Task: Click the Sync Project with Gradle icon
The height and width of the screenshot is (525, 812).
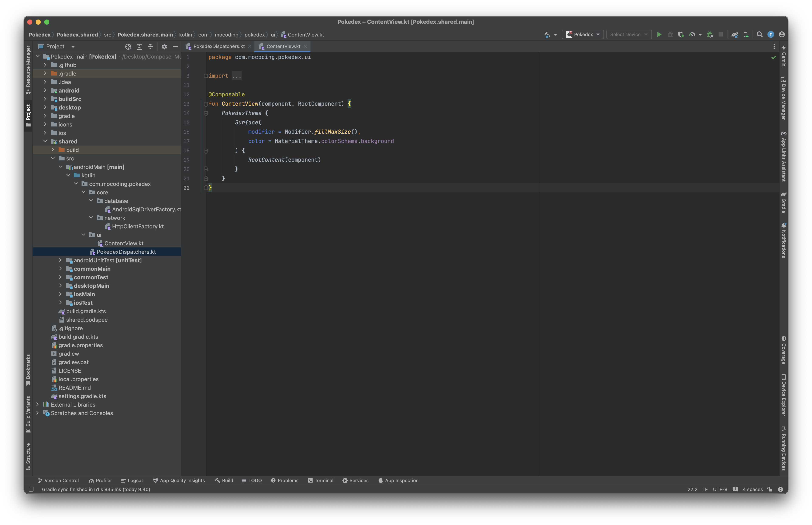Action: click(734, 34)
